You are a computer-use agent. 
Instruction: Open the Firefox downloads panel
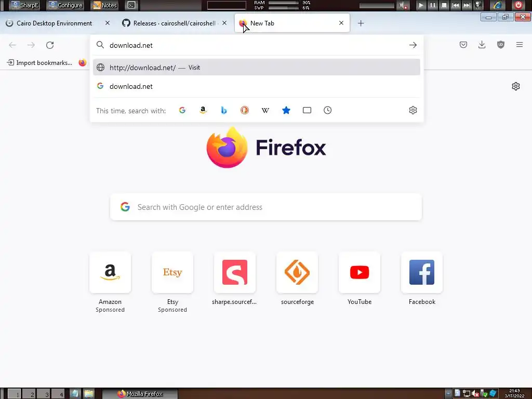click(482, 45)
